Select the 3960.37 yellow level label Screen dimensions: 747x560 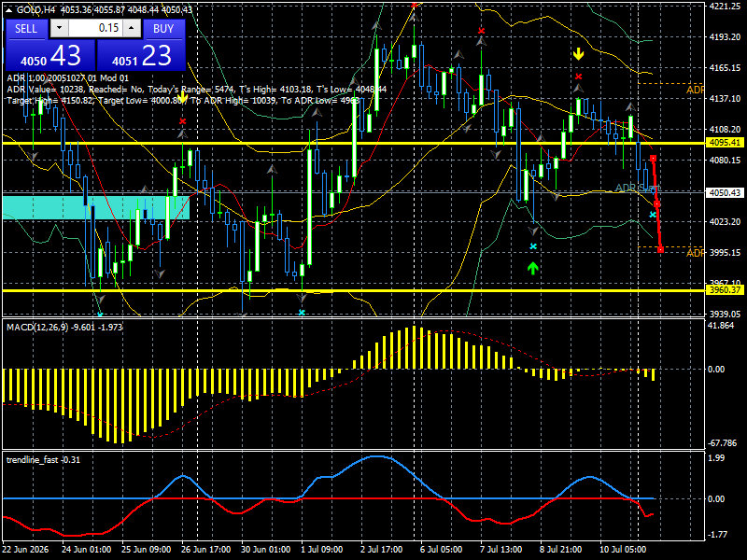(x=725, y=290)
